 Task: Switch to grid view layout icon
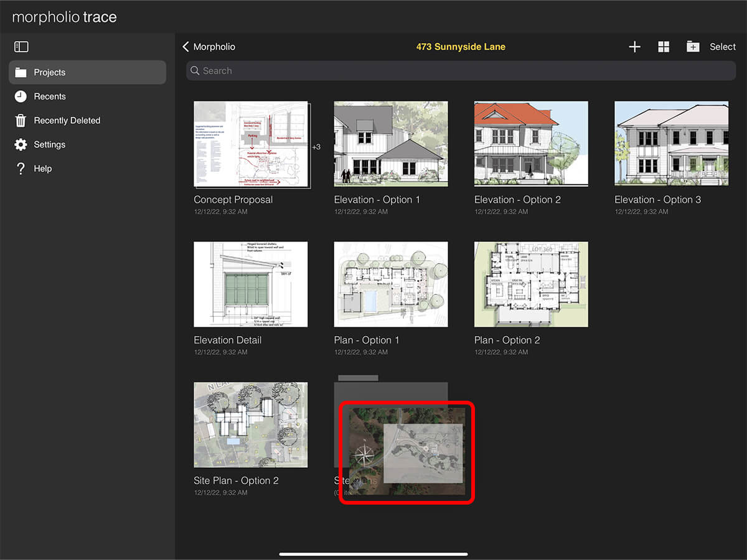tap(664, 47)
